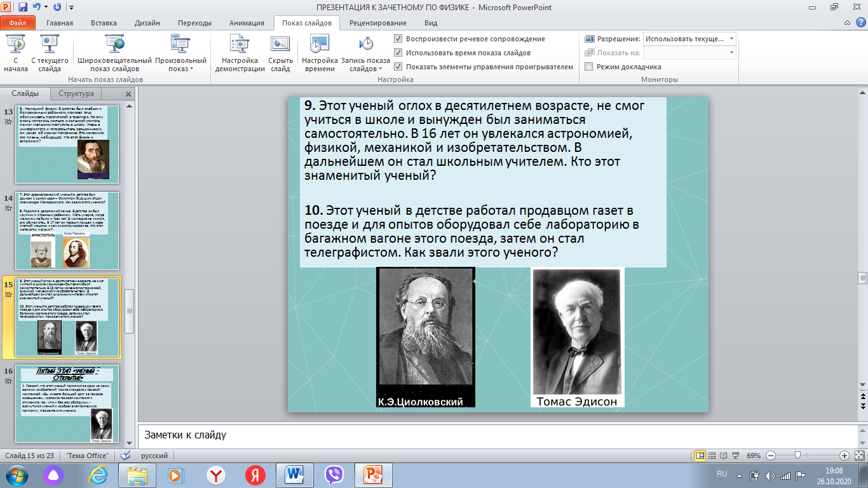Open PowerPoint help question mark

859,23
